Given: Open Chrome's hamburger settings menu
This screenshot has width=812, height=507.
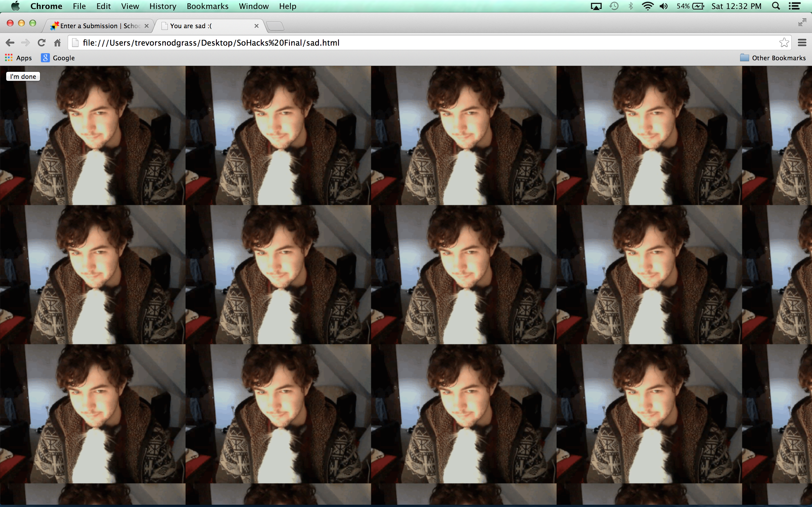Looking at the screenshot, I should coord(802,43).
